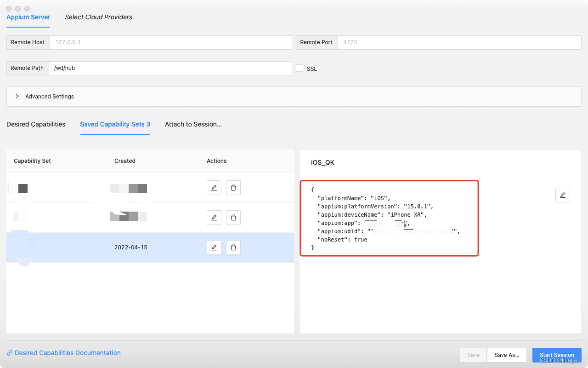Focus the Remote Host input field
This screenshot has height=368, width=588.
tap(170, 42)
